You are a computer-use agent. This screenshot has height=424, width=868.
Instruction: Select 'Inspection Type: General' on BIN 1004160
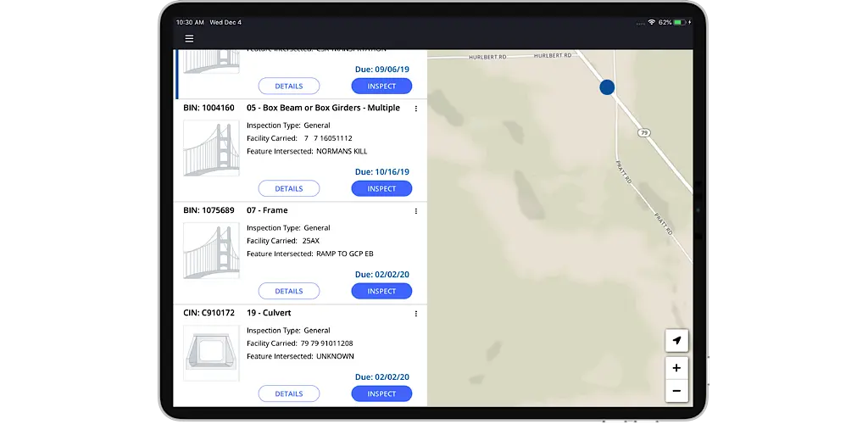tap(288, 126)
